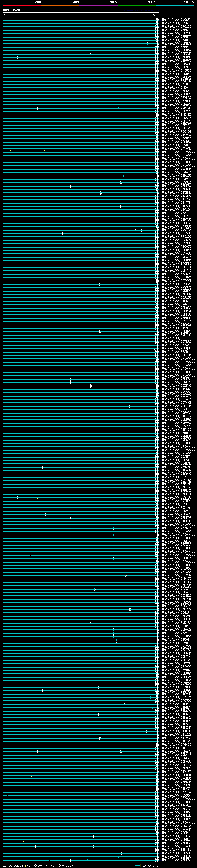This screenshot has width=197, height=868.
Task: Select label UniRef100_B9GUN1
Action: tap(176, 260)
